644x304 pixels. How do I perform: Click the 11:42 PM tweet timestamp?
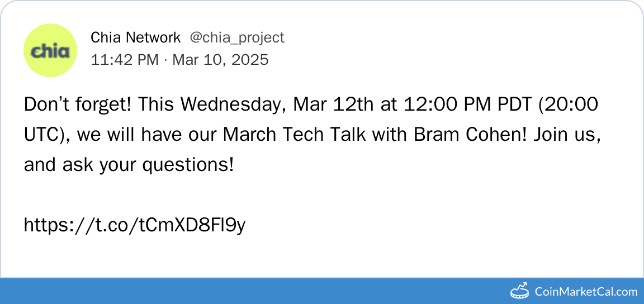click(x=125, y=59)
